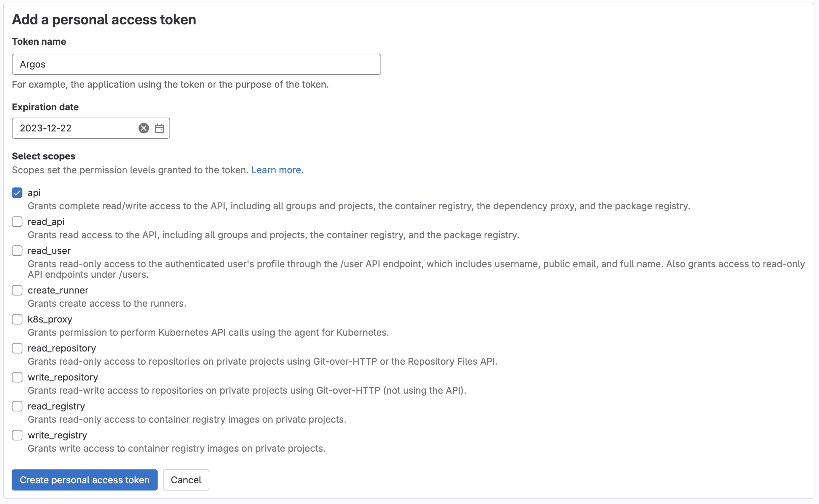Cancel the token creation form
819x504 pixels.
point(186,480)
